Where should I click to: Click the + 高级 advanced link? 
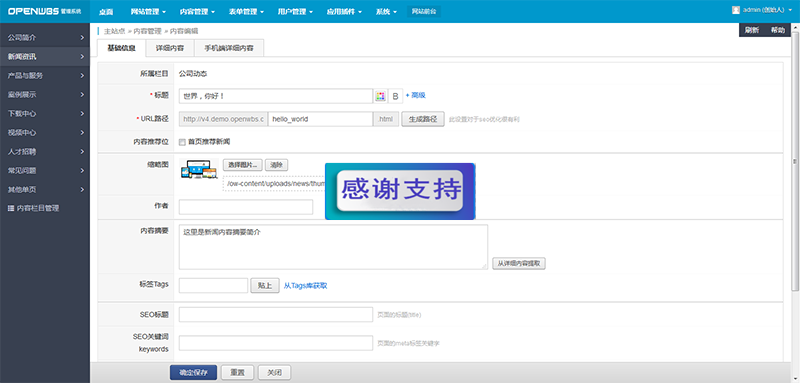415,95
